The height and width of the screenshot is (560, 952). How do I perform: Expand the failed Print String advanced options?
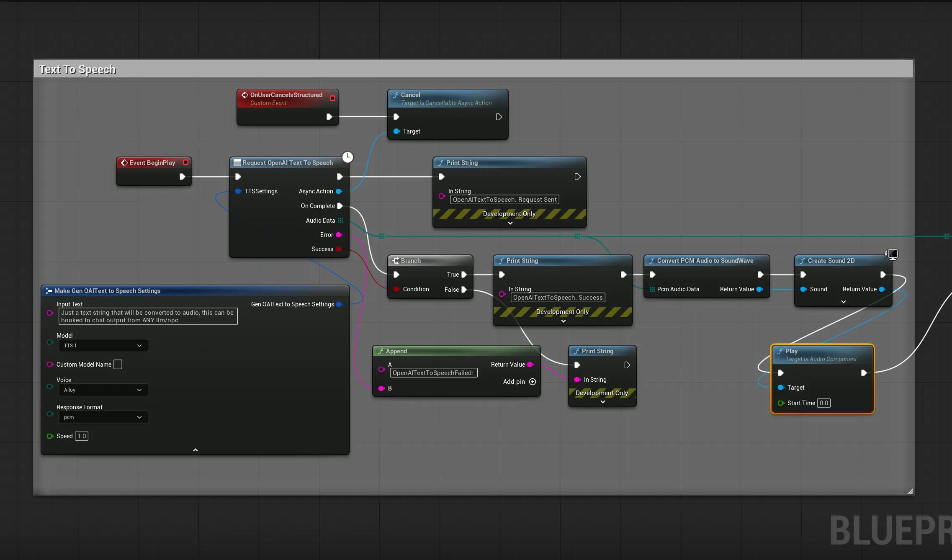tap(603, 402)
